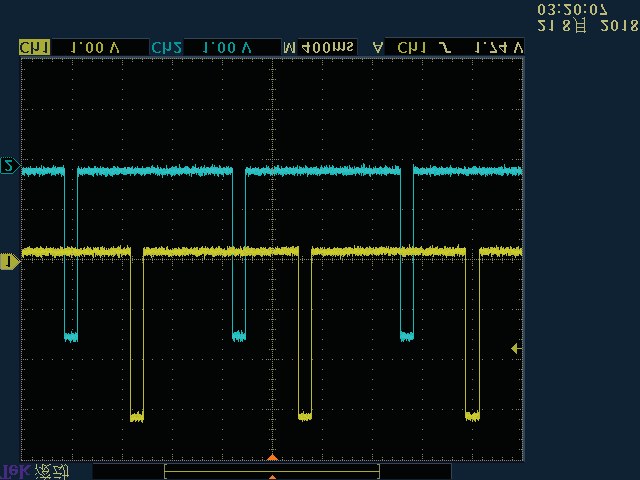Click the orange trigger position marker at bottom of grid
Screen dimensions: 640x480
tap(271, 457)
